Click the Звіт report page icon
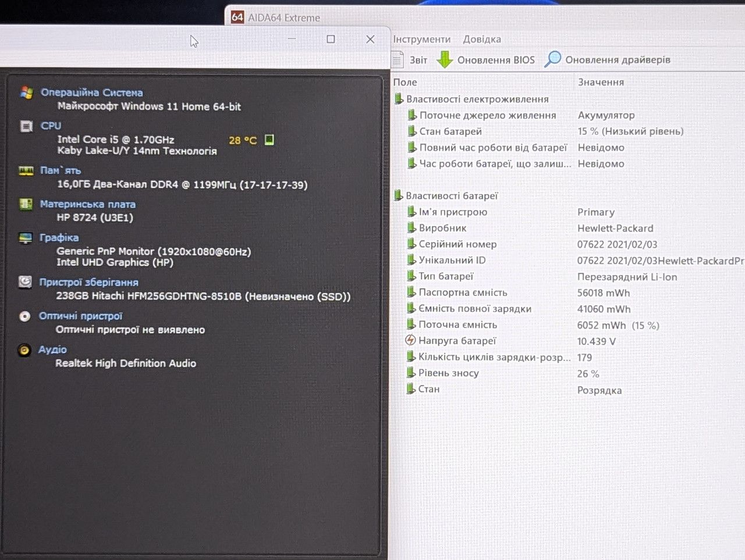Image resolution: width=745 pixels, height=560 pixels. click(x=398, y=59)
